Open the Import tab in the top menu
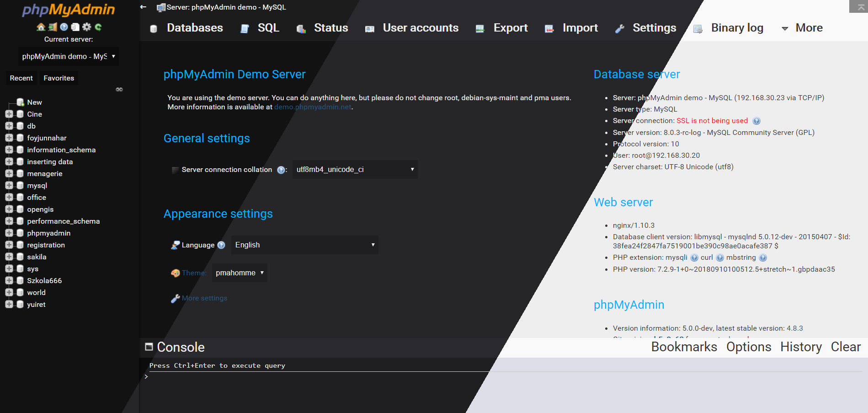 (580, 28)
